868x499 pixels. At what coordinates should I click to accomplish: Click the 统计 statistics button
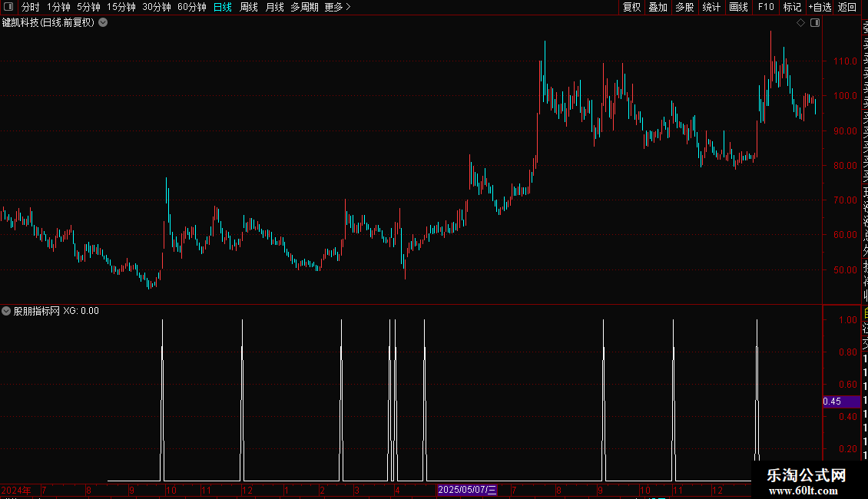pos(711,7)
